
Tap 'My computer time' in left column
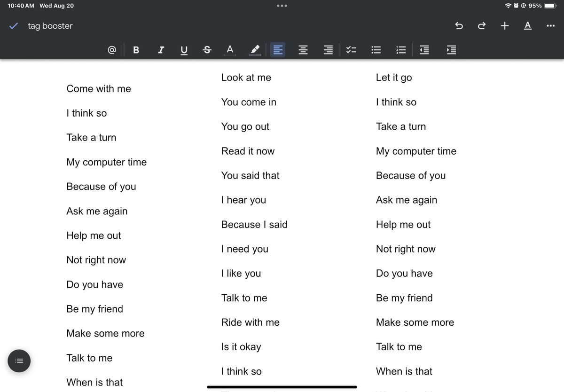coord(107,162)
